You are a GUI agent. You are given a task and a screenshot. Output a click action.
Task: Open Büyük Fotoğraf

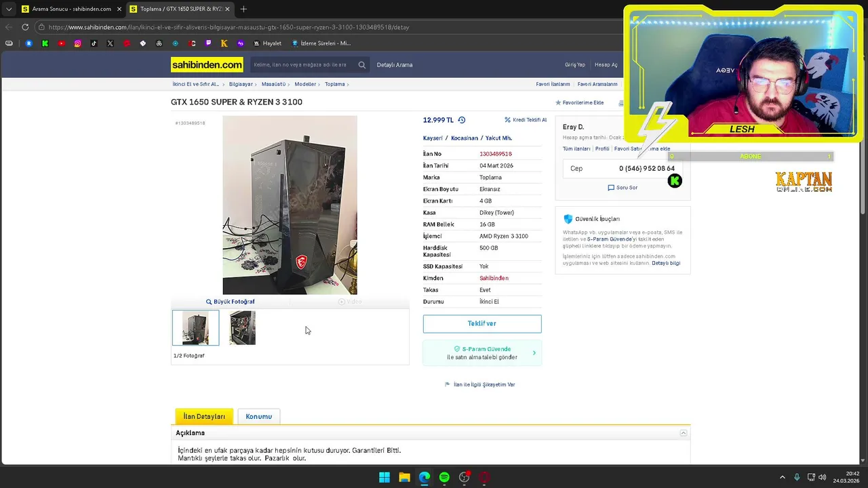point(231,302)
